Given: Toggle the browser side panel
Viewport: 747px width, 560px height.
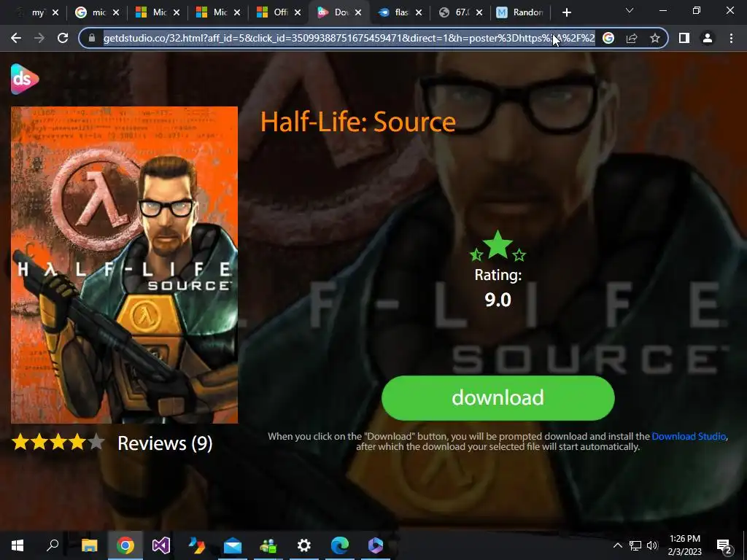Looking at the screenshot, I should pyautogui.click(x=684, y=38).
